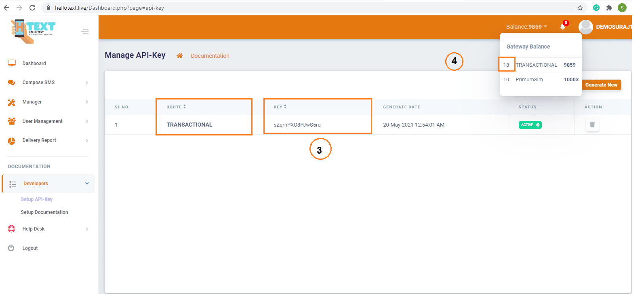The height and width of the screenshot is (294, 644).
Task: Open Setup Documentation page
Action: (44, 212)
